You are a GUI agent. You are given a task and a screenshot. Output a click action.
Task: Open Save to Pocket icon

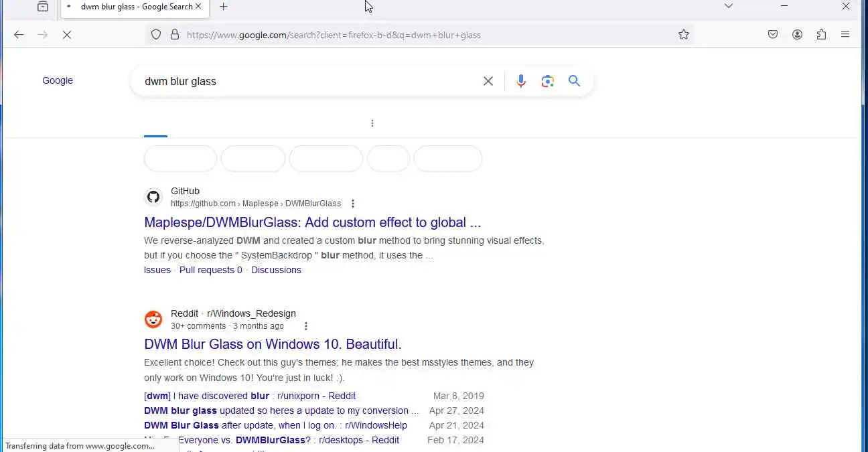pyautogui.click(x=773, y=35)
